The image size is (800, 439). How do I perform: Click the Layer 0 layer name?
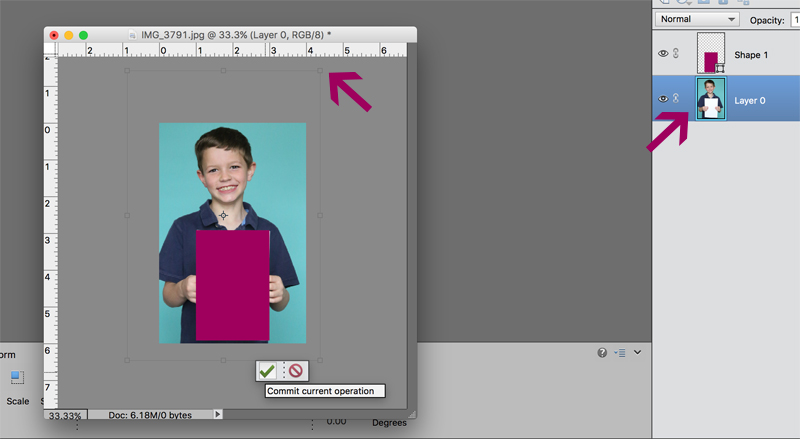point(749,101)
